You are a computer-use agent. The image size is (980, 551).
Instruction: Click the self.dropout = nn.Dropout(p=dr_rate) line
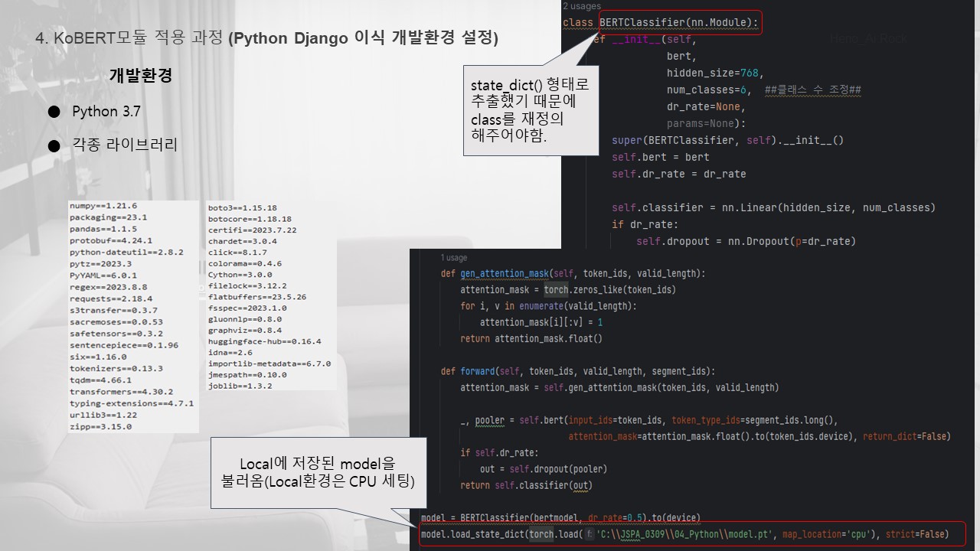click(746, 241)
